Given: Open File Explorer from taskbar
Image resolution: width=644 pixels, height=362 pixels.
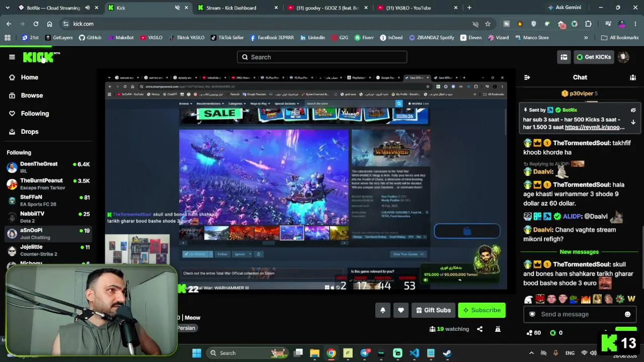Looking at the screenshot, I should pos(314,353).
